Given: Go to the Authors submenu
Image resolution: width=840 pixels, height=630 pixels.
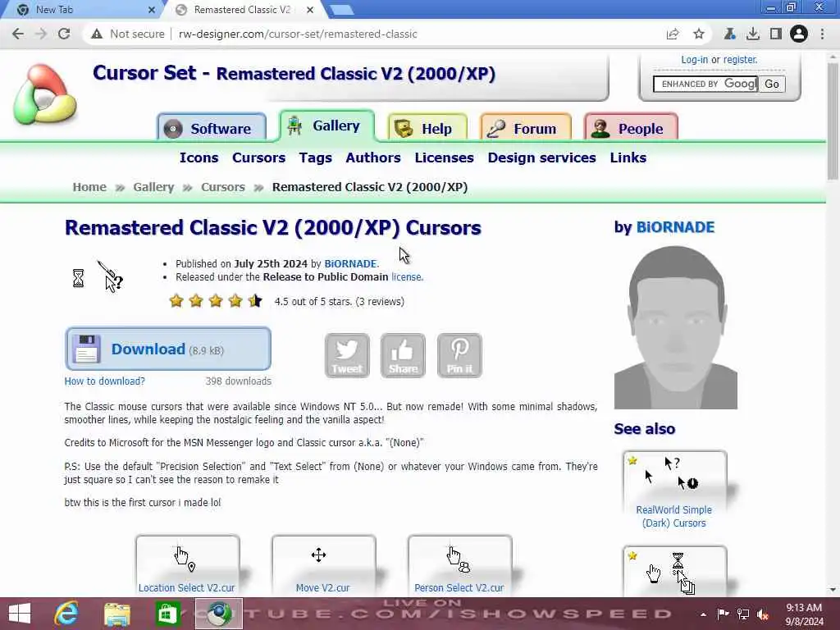Looking at the screenshot, I should pyautogui.click(x=373, y=157).
